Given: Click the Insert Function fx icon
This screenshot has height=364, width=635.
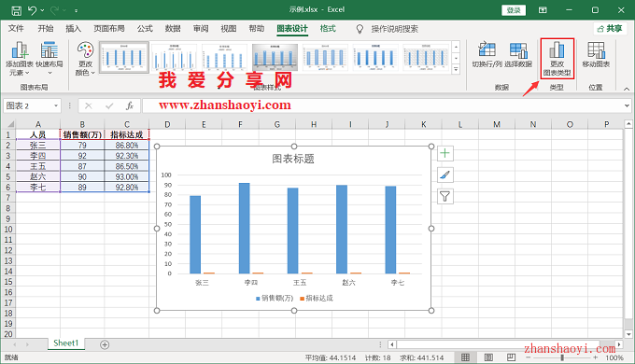Looking at the screenshot, I should (130, 105).
